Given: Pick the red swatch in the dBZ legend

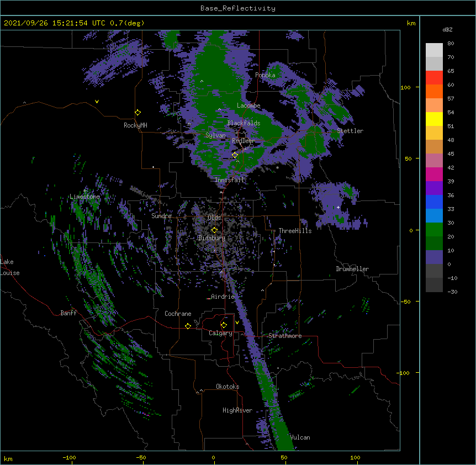Looking at the screenshot, I should (x=434, y=77).
